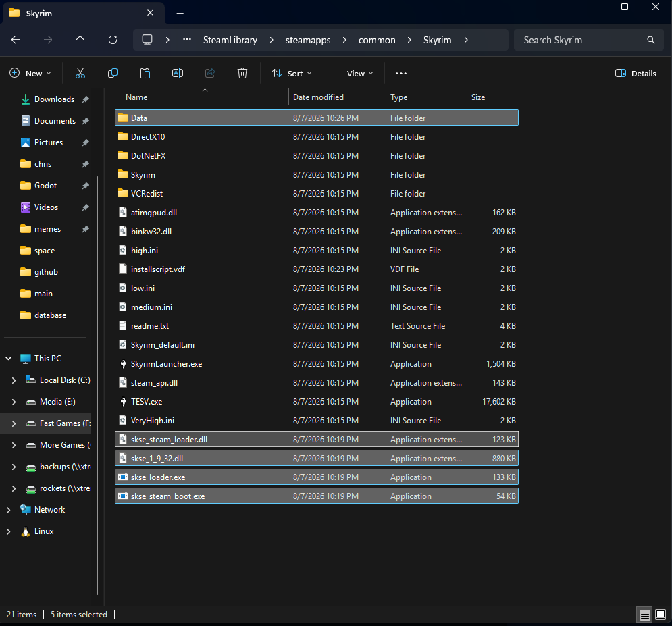Toggle the Details pane button
This screenshot has height=626, width=672.
636,73
